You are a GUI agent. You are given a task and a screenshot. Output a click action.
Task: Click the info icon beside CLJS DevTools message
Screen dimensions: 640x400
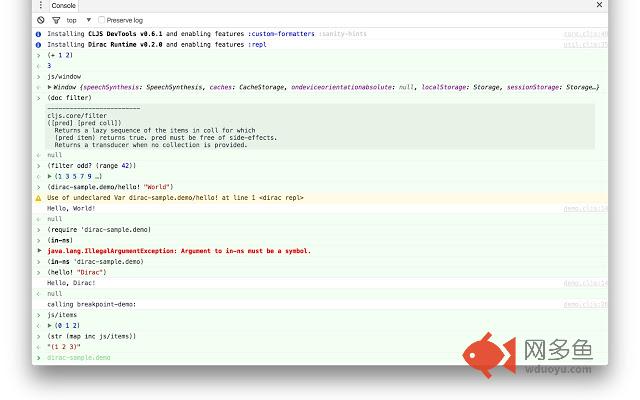tap(38, 34)
